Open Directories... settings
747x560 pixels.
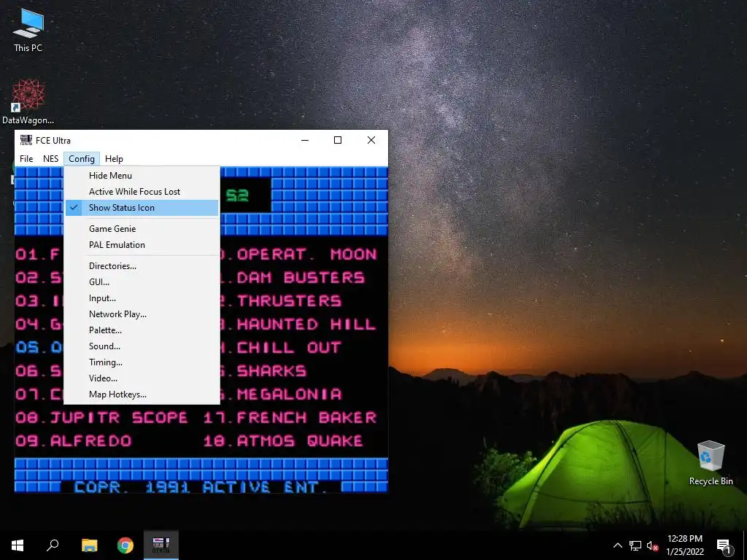[142, 265]
